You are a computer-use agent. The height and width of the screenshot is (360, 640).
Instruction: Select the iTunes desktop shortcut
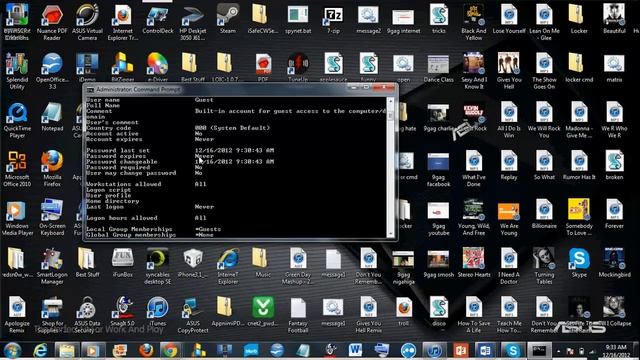tap(158, 311)
